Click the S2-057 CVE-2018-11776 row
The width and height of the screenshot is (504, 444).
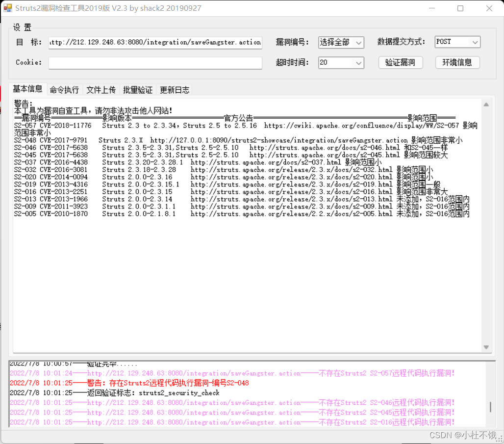pyautogui.click(x=246, y=129)
